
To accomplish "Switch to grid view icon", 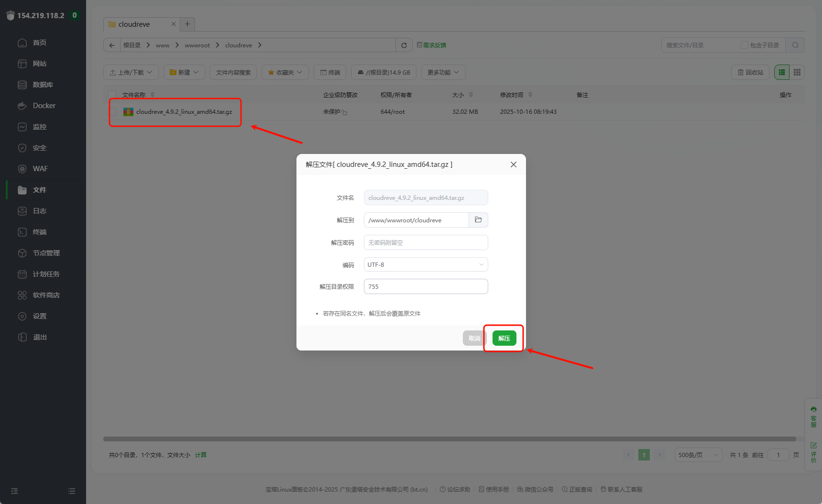I will click(797, 72).
